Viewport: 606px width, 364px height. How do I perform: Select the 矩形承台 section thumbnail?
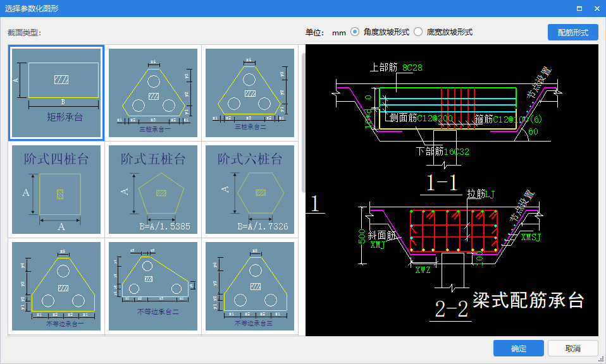point(56,93)
